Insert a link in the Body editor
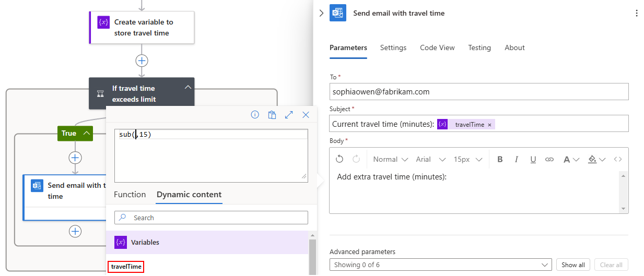This screenshot has width=644, height=276. click(549, 159)
